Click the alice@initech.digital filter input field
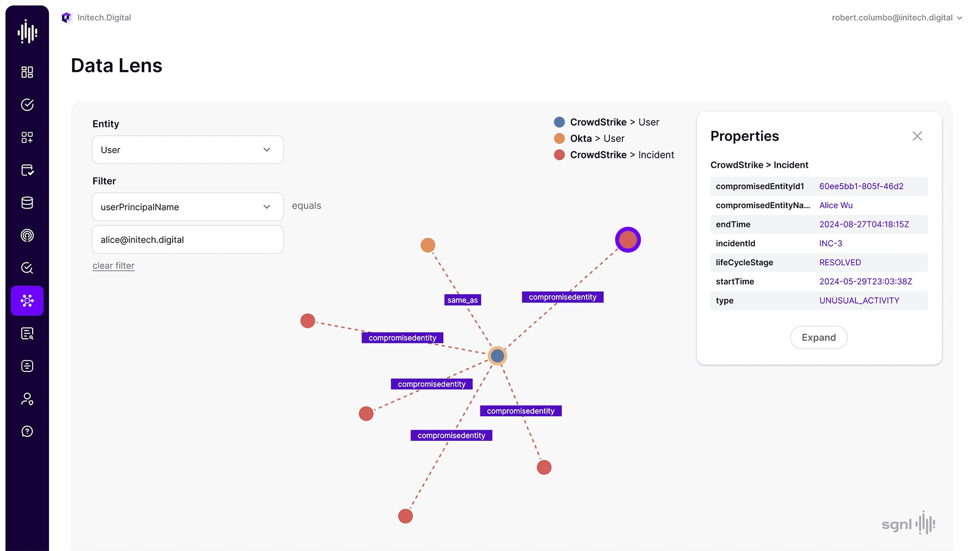This screenshot has height=551, width=980. coord(187,240)
